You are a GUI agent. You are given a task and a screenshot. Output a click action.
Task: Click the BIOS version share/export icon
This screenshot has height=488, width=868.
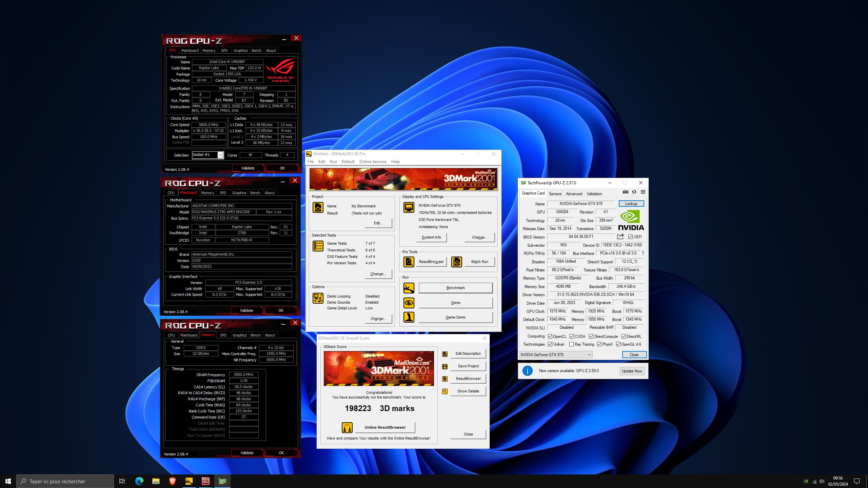tap(620, 237)
